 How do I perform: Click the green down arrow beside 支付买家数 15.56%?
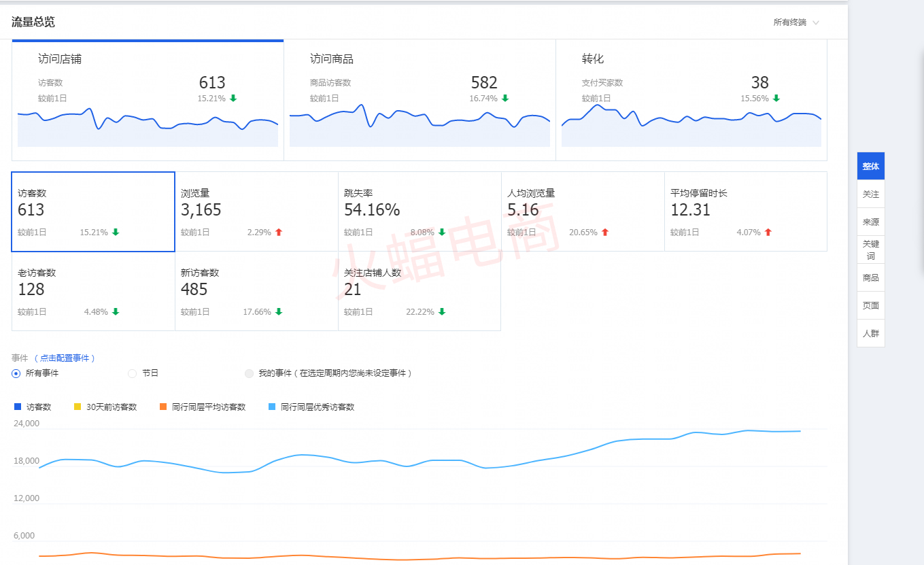click(776, 98)
